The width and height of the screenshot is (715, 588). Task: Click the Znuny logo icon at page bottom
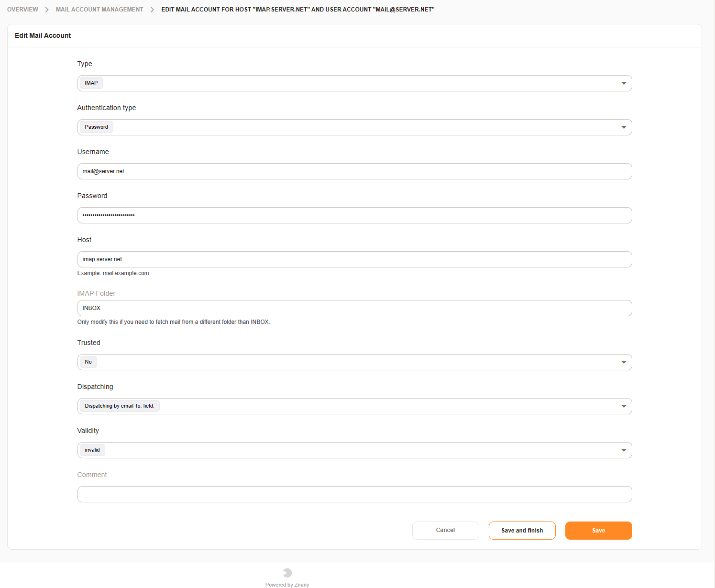point(286,572)
